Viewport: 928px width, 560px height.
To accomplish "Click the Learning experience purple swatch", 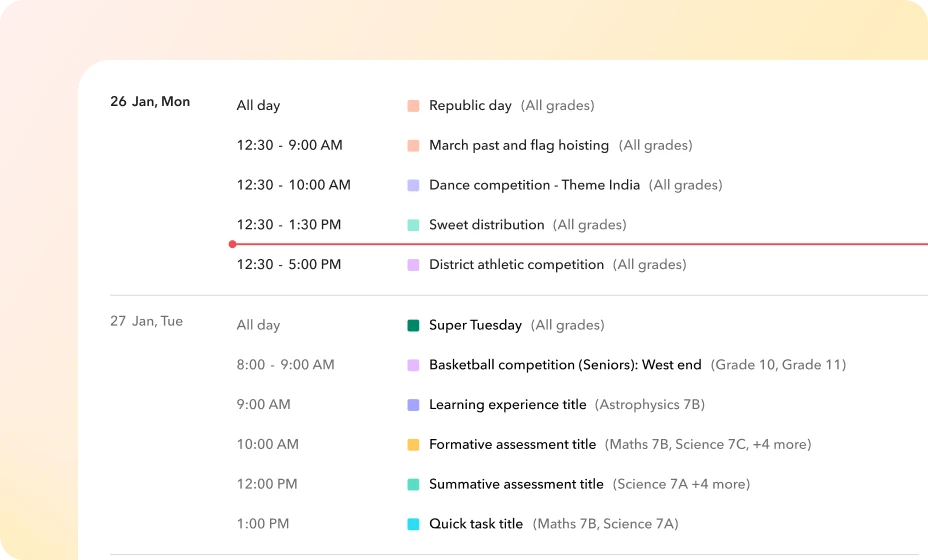I will pyautogui.click(x=413, y=405).
